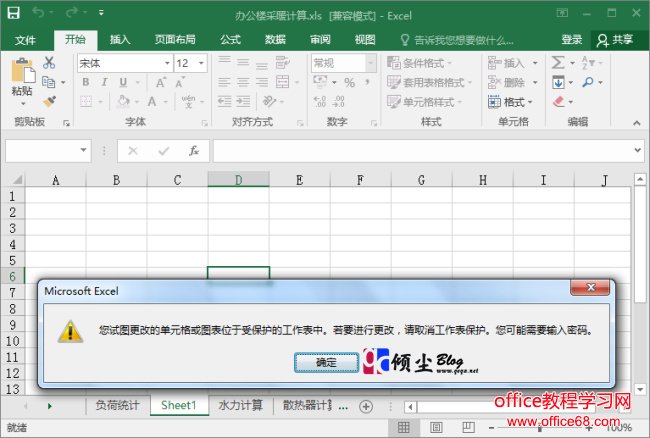Click the phonetic guide wén icon

point(188,101)
